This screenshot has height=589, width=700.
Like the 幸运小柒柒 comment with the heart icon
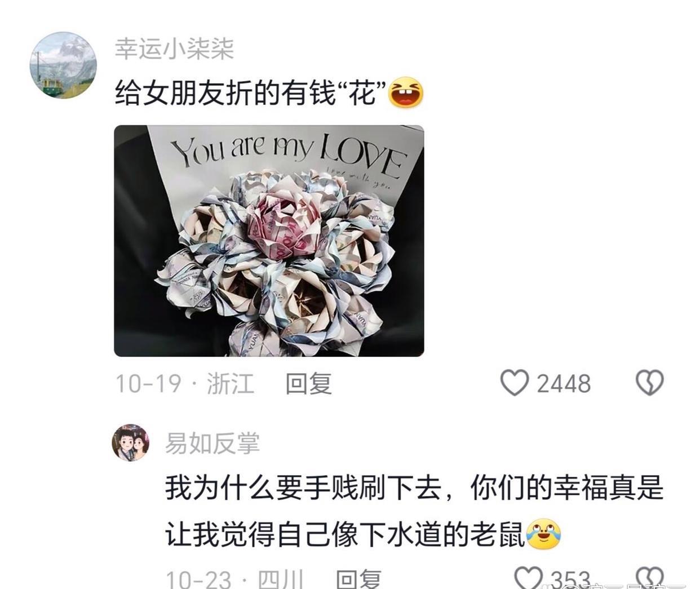515,383
